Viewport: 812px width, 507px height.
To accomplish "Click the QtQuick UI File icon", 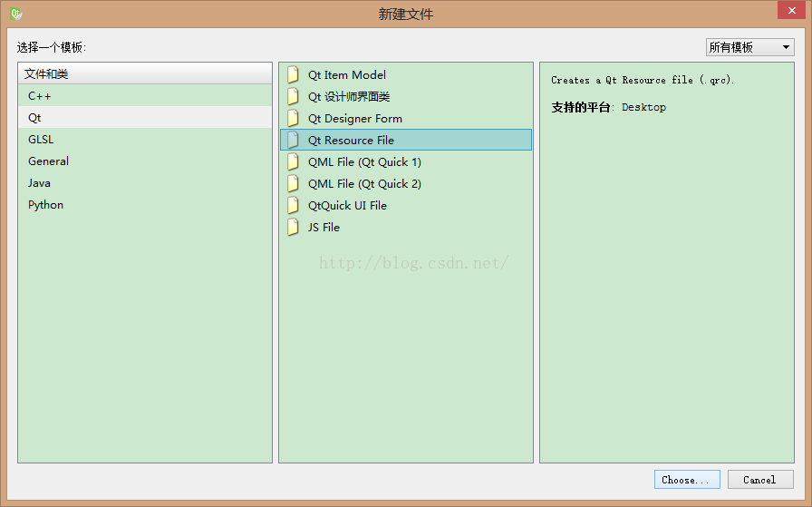I will [x=293, y=205].
